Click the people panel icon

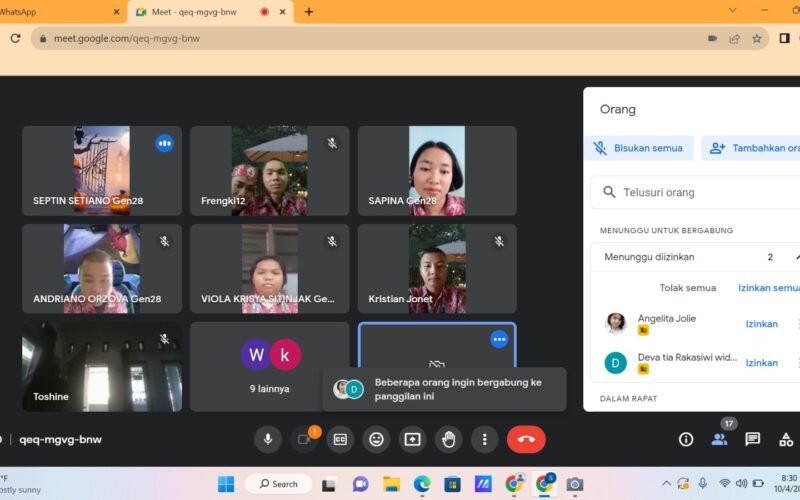(719, 439)
